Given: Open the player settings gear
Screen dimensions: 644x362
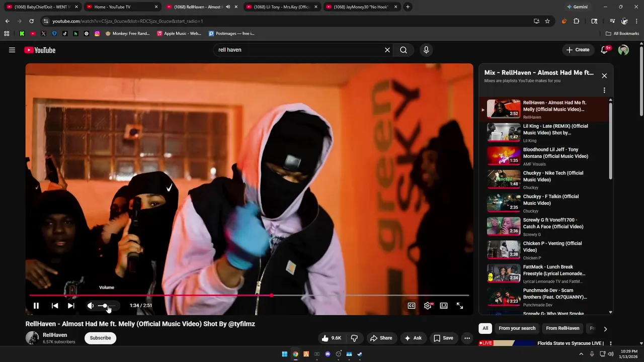Looking at the screenshot, I should [x=428, y=306].
